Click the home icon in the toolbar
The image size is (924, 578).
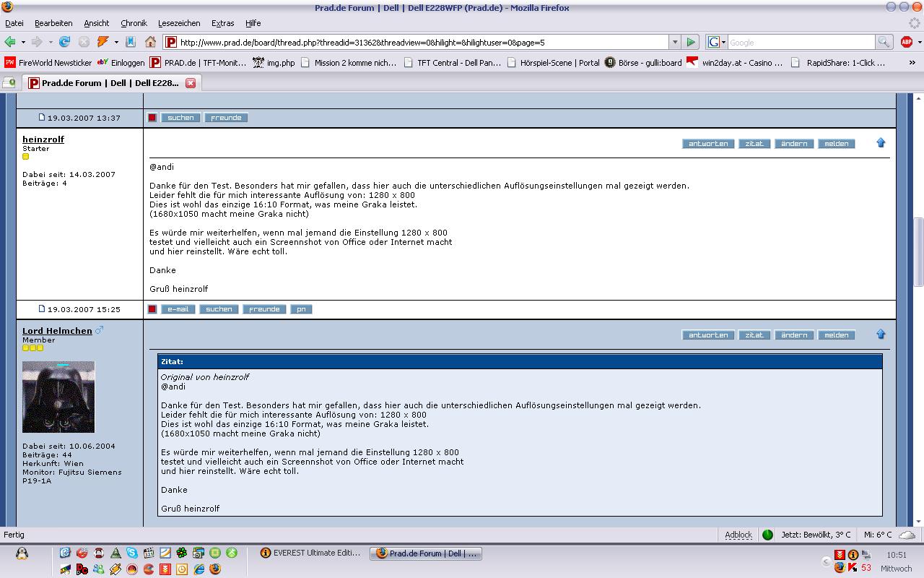(x=150, y=42)
